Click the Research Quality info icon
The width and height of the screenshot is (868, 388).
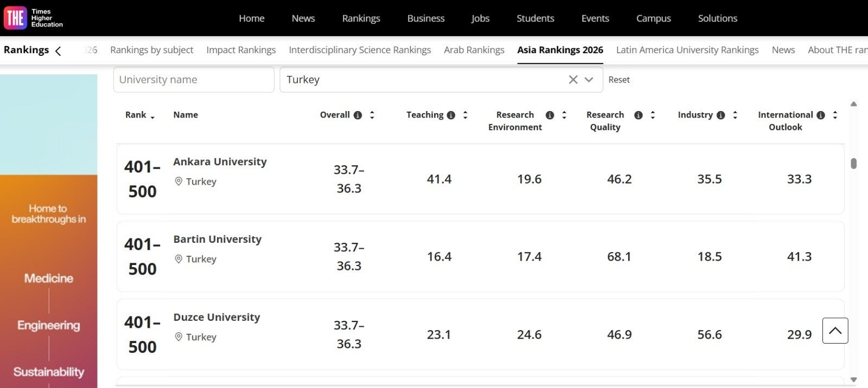coord(638,115)
